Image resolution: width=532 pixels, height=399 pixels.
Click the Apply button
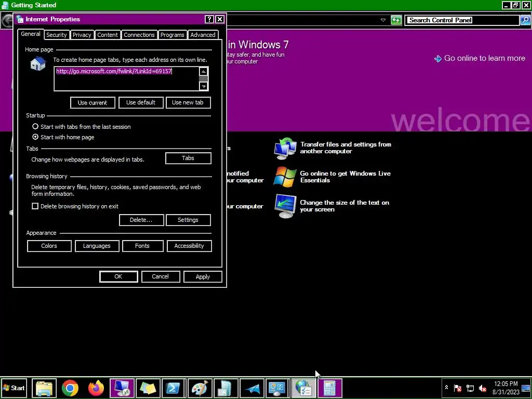tap(203, 276)
